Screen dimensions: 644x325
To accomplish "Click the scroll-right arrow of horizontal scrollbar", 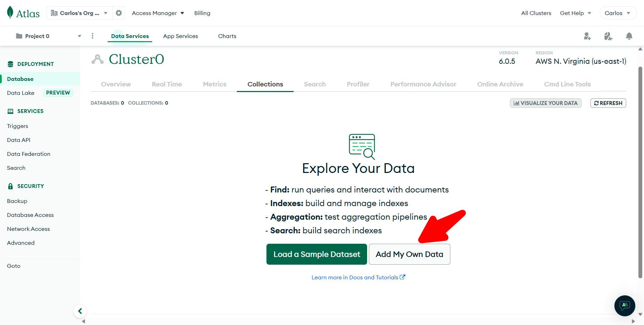I will coord(633,322).
